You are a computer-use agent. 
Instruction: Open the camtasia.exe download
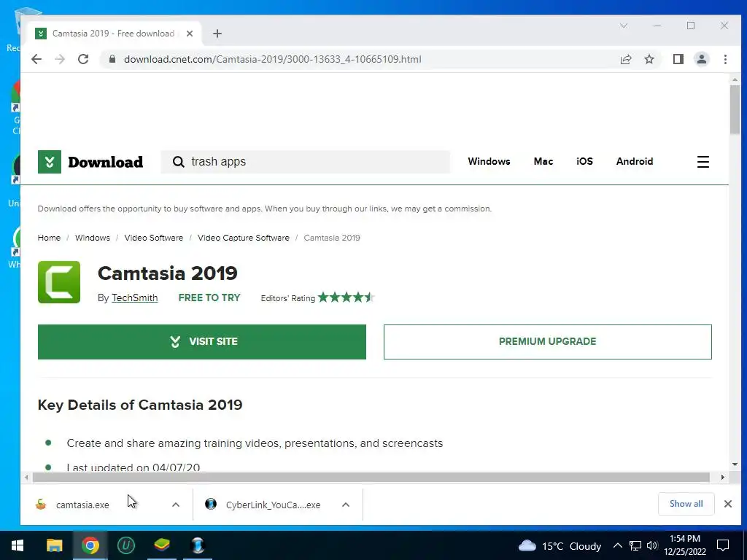click(82, 505)
